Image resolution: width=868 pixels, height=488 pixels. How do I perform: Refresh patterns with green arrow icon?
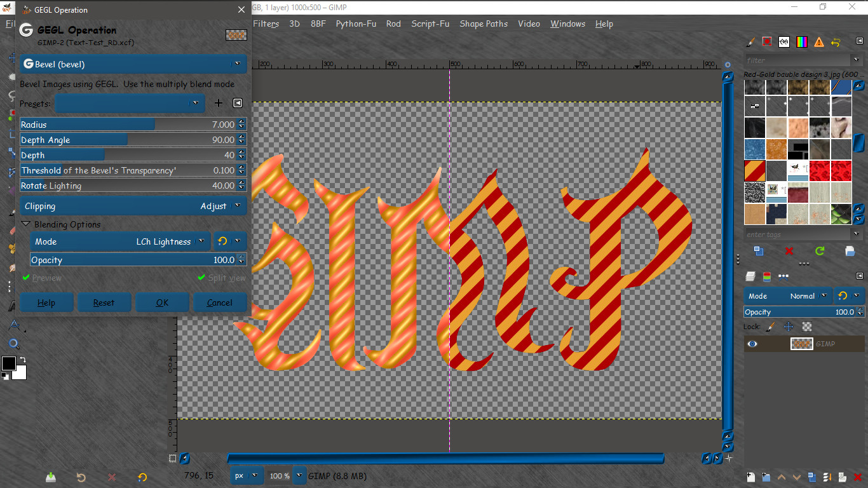820,250
